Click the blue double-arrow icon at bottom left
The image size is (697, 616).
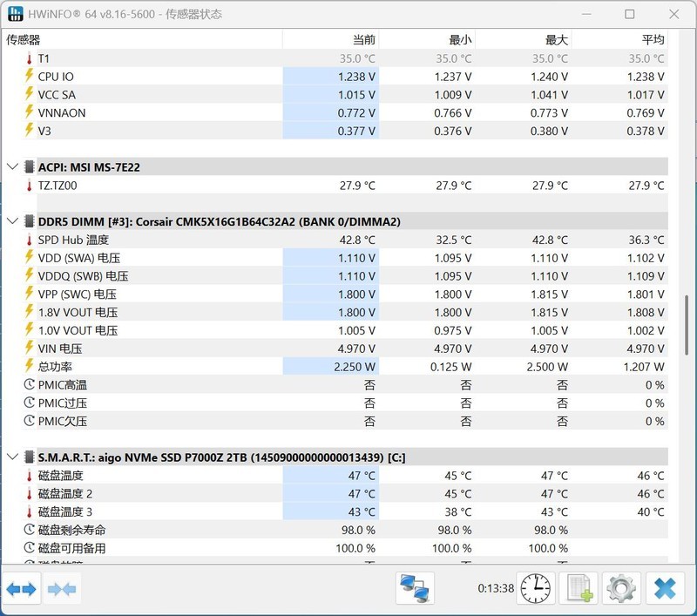(x=22, y=588)
